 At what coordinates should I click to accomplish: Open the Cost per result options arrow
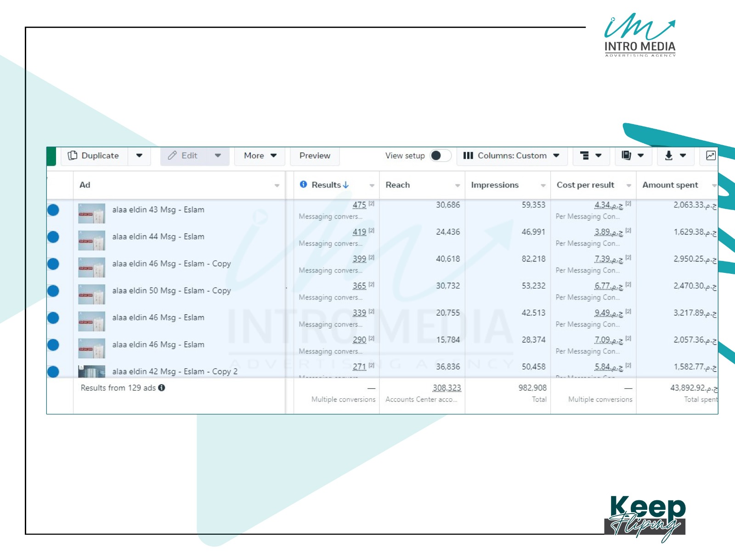629,185
